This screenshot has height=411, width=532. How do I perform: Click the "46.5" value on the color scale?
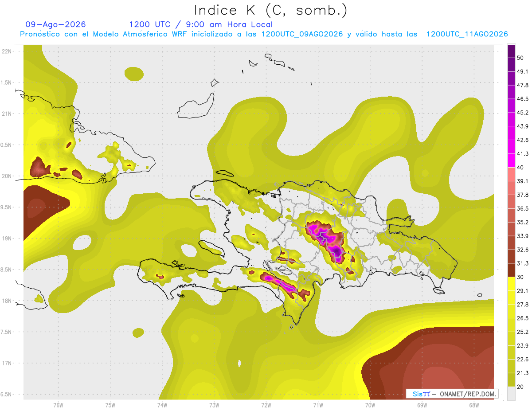(x=523, y=99)
